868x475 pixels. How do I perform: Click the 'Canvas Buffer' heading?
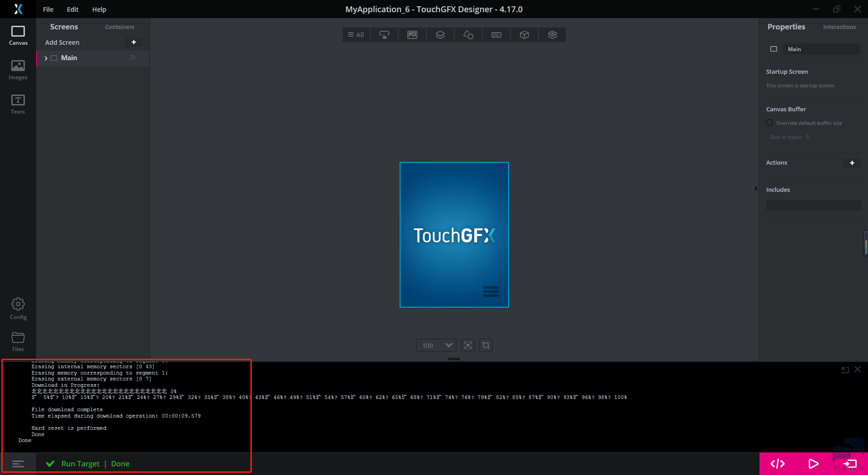click(x=786, y=109)
